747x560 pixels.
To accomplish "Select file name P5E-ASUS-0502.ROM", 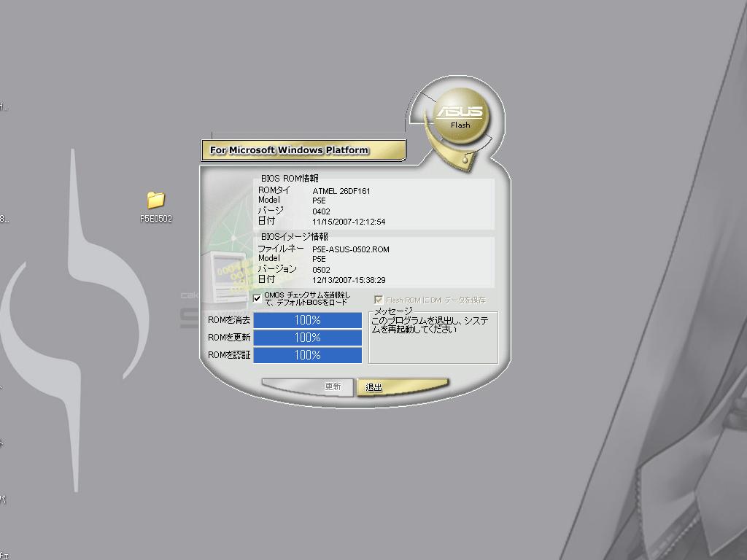I will (x=351, y=249).
